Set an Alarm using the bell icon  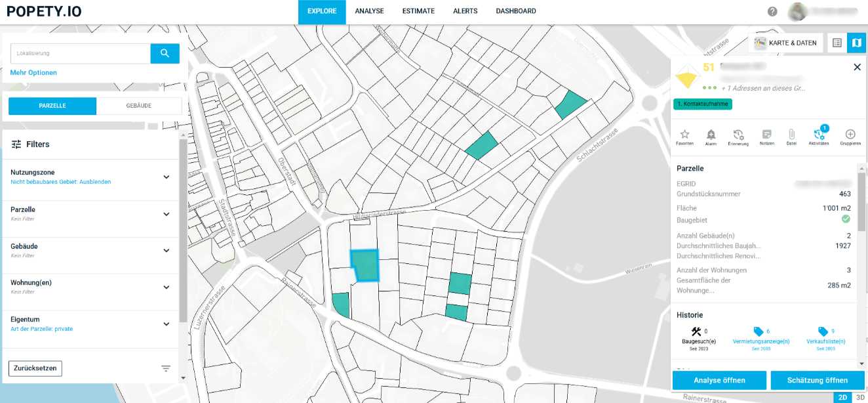[x=711, y=134]
